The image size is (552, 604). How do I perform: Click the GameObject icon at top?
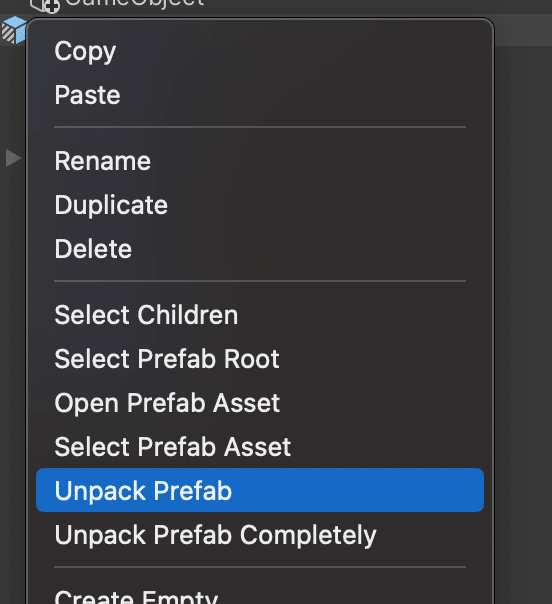pyautogui.click(x=45, y=5)
